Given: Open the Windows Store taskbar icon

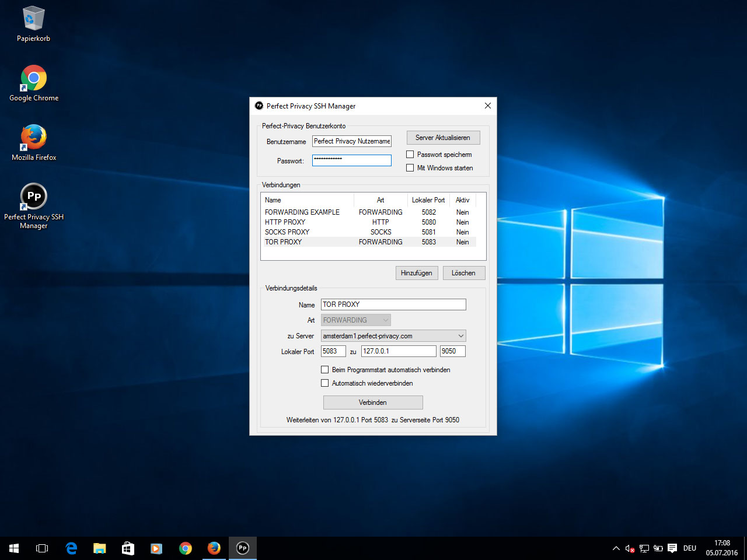Looking at the screenshot, I should pos(128,548).
